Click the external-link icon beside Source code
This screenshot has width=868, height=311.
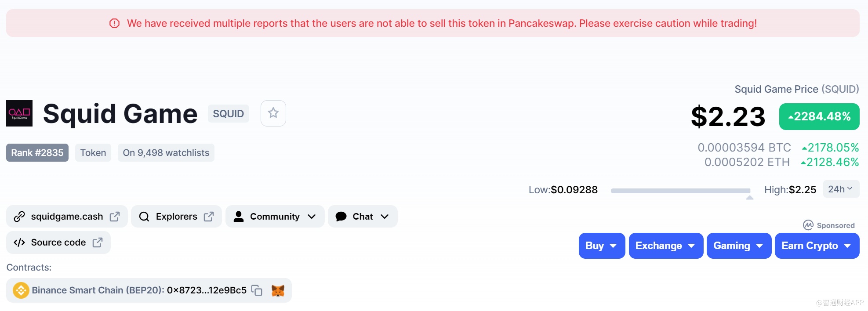point(98,242)
